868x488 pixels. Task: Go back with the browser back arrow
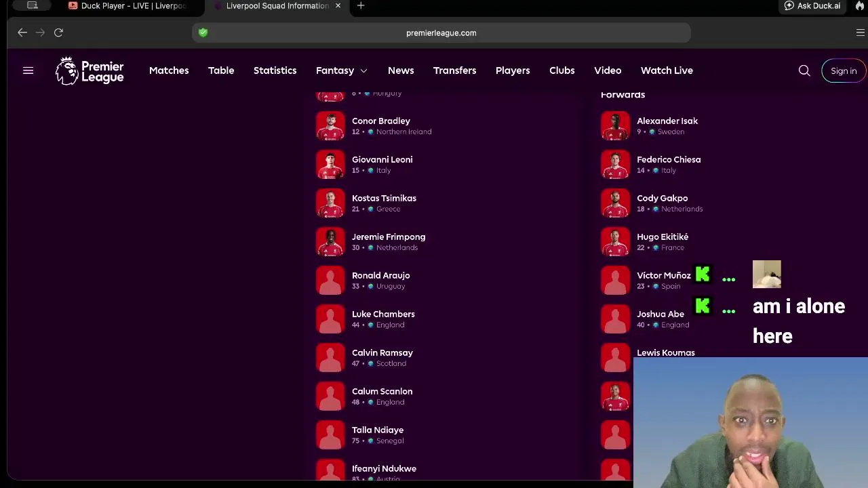(x=22, y=33)
